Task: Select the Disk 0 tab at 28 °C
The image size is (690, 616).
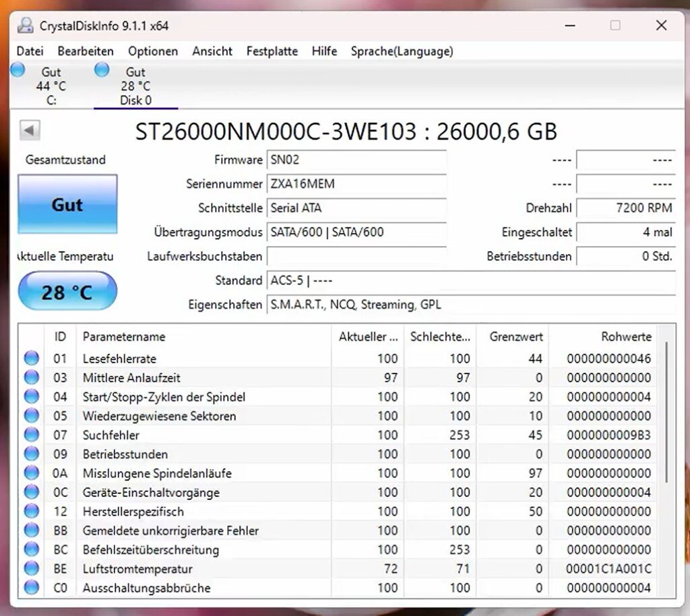Action: click(x=135, y=86)
